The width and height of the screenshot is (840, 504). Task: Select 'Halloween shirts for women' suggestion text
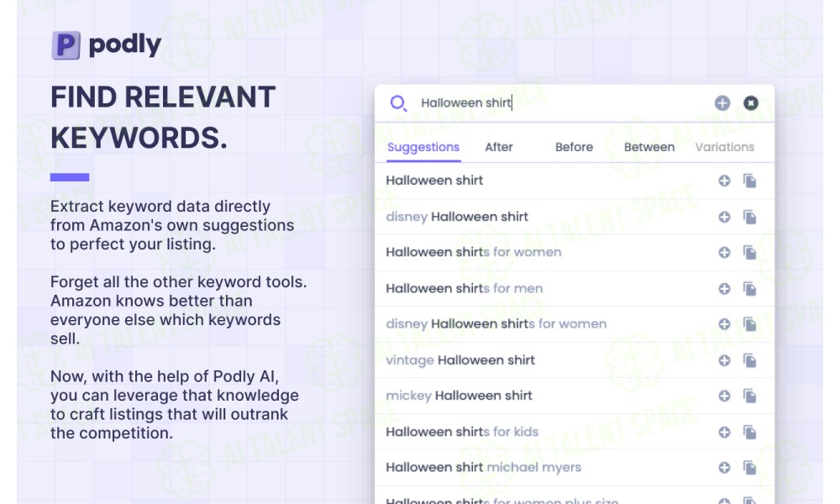tap(474, 252)
